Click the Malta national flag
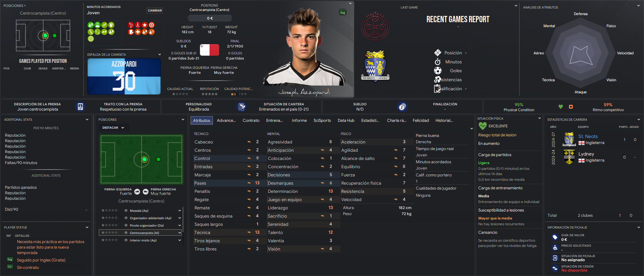Image resolution: width=644 pixels, height=276 pixels. click(210, 50)
